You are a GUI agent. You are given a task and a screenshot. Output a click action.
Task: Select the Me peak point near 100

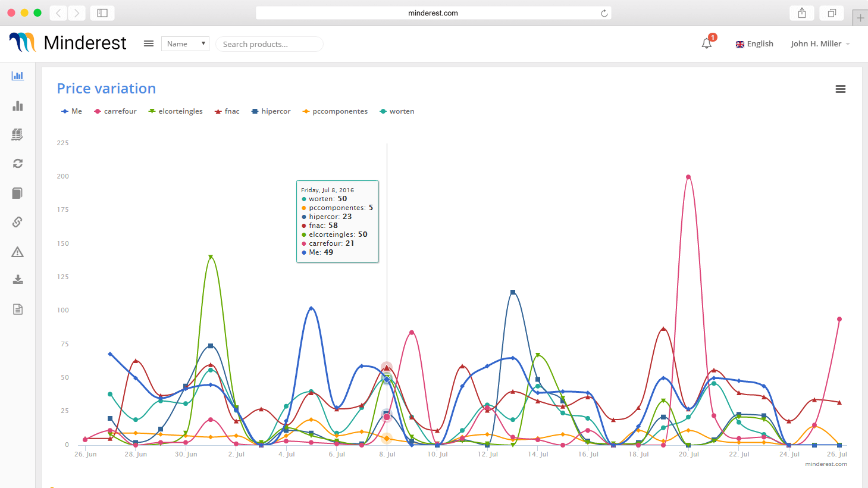coord(311,308)
